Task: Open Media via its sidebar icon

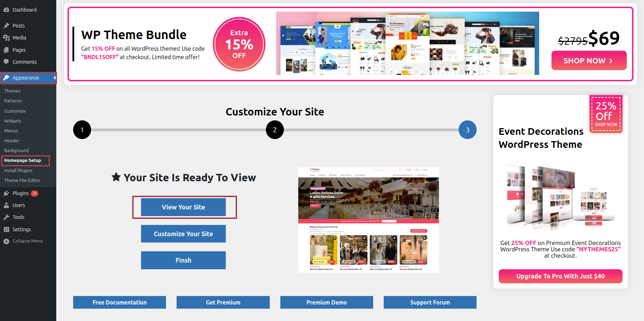Action: coord(6,38)
